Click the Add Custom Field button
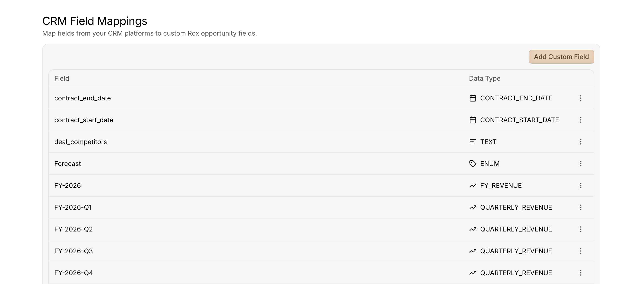The image size is (644, 284). point(561,57)
